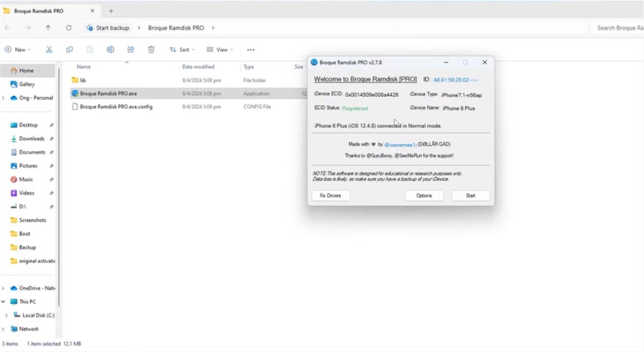Go up one folder level arrow
The height and width of the screenshot is (352, 644).
[48, 28]
